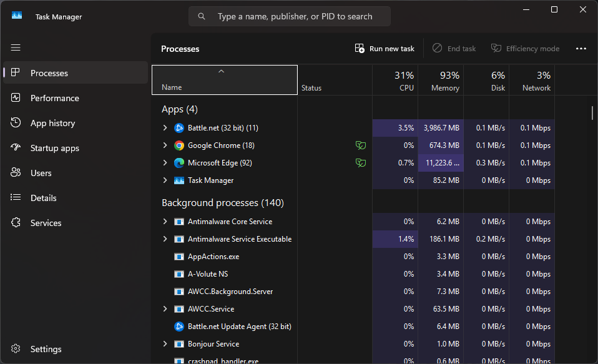Expand the Battle.net process tree
This screenshot has height=364, width=598.
pos(165,127)
